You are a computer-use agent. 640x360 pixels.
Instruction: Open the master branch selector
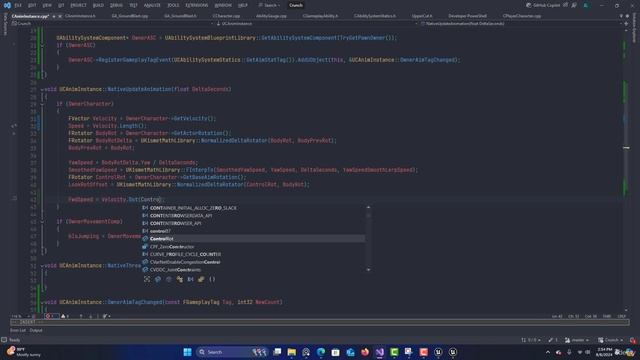578,340
